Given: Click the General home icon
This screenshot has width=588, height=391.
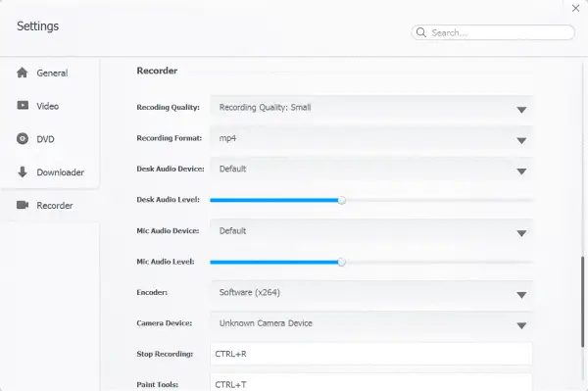Looking at the screenshot, I should 23,73.
